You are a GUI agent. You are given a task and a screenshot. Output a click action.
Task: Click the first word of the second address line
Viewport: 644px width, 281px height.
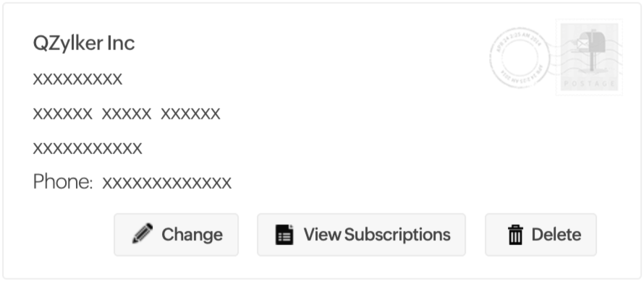(62, 113)
